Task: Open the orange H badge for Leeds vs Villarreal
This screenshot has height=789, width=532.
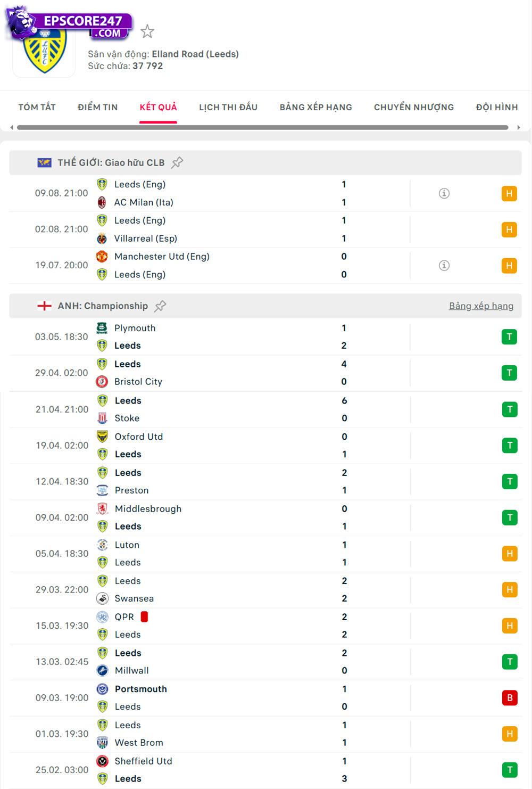Action: tap(510, 229)
